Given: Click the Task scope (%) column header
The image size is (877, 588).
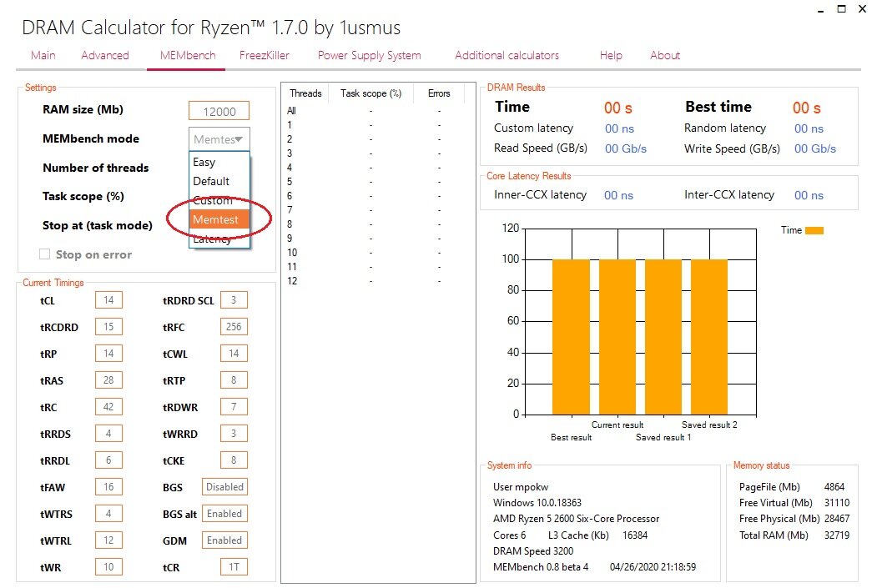Looking at the screenshot, I should (x=370, y=93).
